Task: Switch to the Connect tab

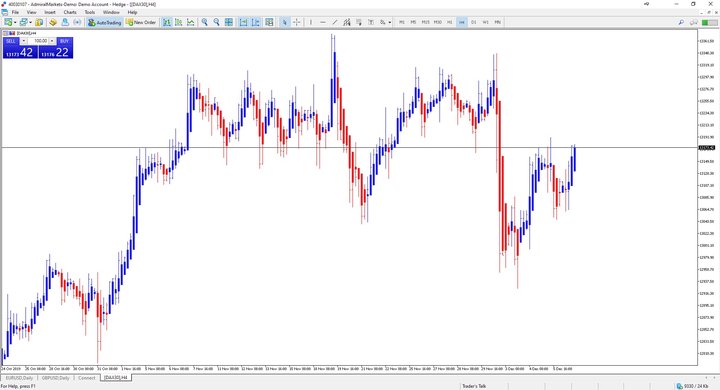Action: 87,378
